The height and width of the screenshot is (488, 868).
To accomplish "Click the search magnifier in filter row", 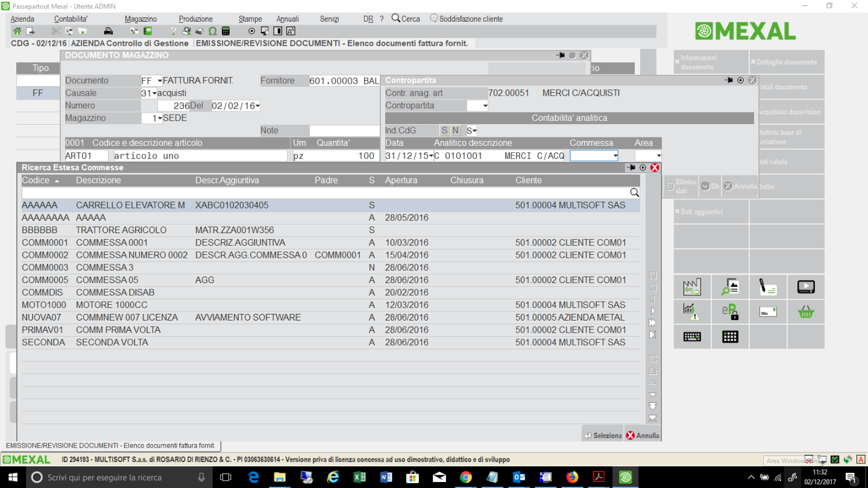I will (634, 193).
